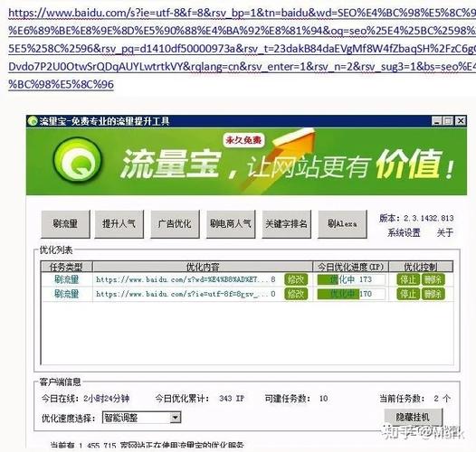This screenshot has width=476, height=452.
Task: Open the 提升人气 function
Action: (x=119, y=224)
